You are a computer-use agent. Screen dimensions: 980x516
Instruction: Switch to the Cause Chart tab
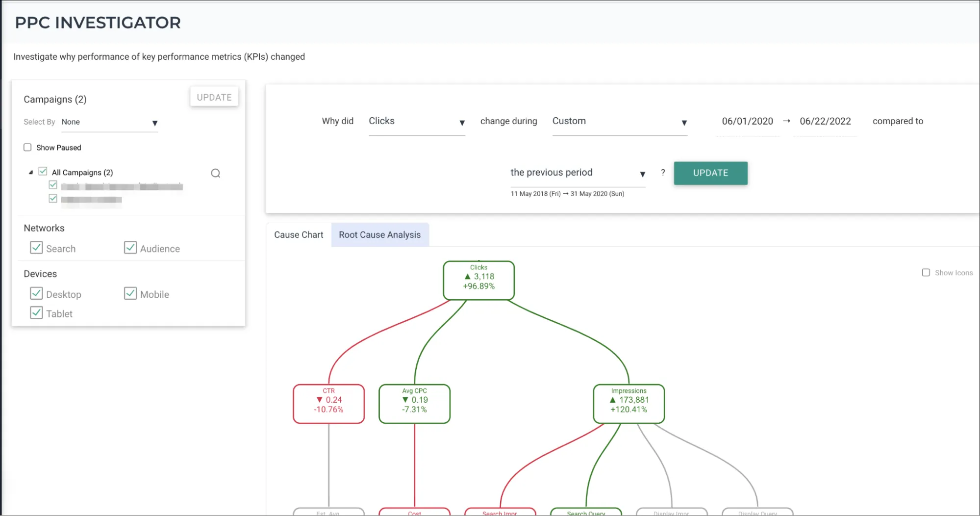click(x=299, y=235)
